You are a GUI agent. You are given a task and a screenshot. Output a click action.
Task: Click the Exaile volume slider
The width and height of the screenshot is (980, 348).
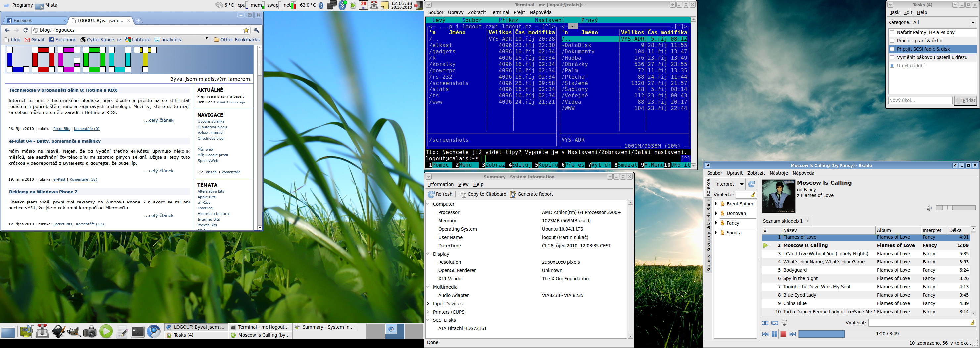coord(955,208)
